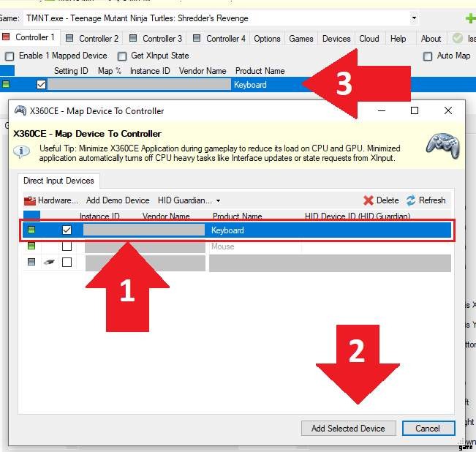Click the gamepad icon in dialog title bar
The height and width of the screenshot is (452, 476).
coord(20,110)
